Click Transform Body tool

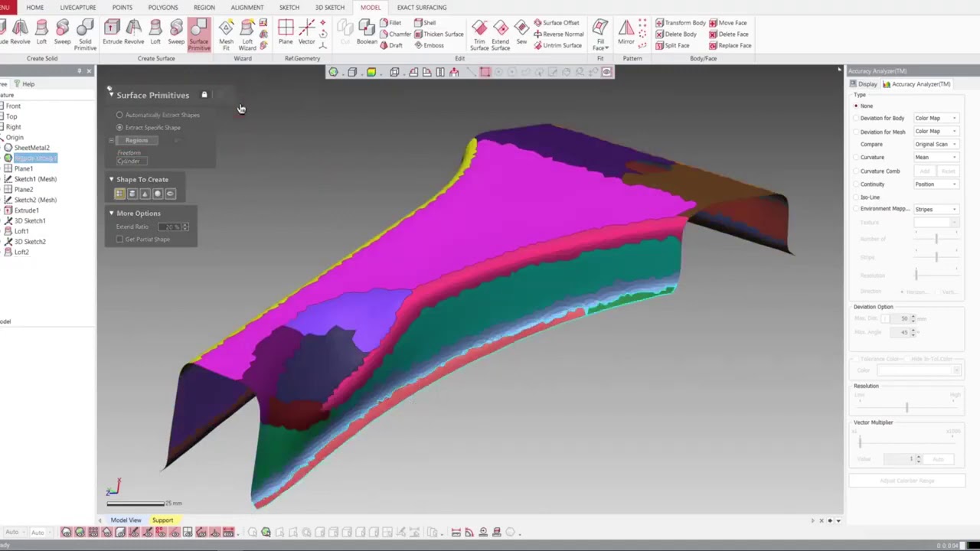(681, 23)
